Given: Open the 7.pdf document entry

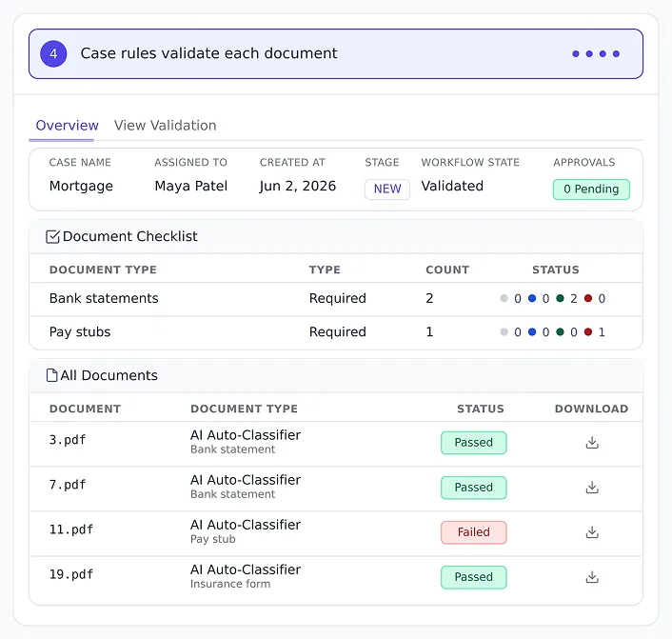Looking at the screenshot, I should pos(336,488).
